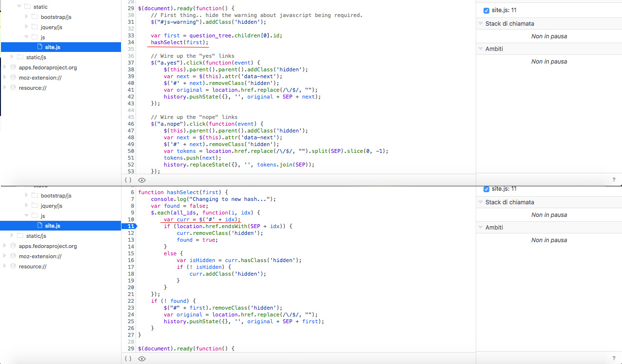Expand bootstrap/js arrow in lower source tree
Viewport: 622px width, 364px height.
pyautogui.click(x=27, y=196)
